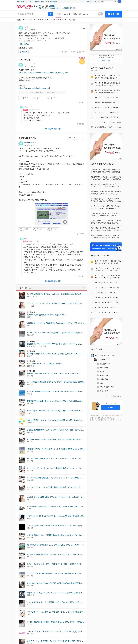Click the blue 質問・相談 button

[113, 14]
